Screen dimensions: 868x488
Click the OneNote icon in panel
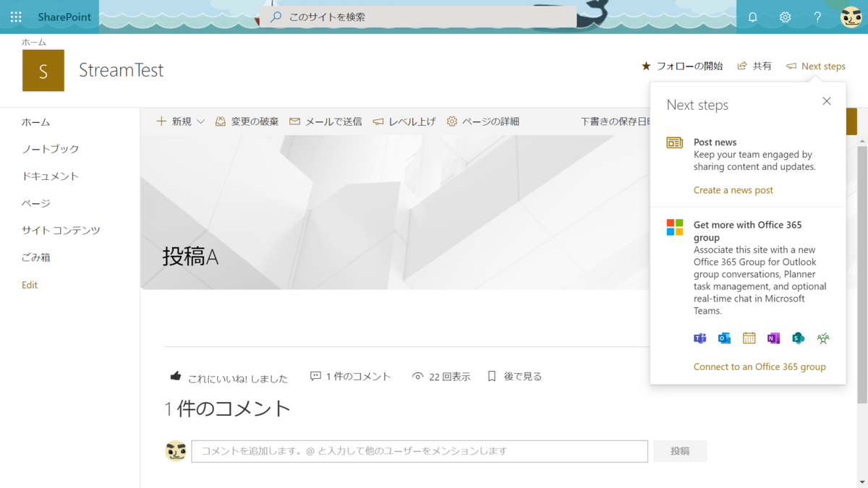pyautogui.click(x=773, y=338)
